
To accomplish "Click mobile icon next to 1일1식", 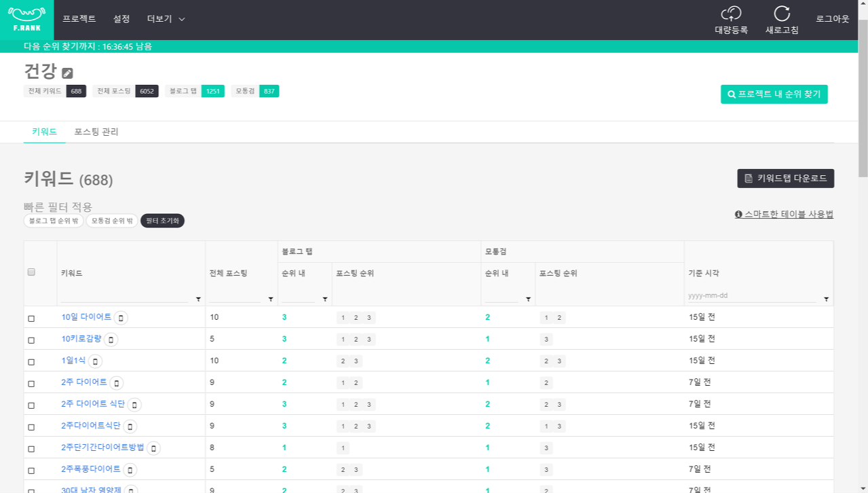I will (95, 361).
